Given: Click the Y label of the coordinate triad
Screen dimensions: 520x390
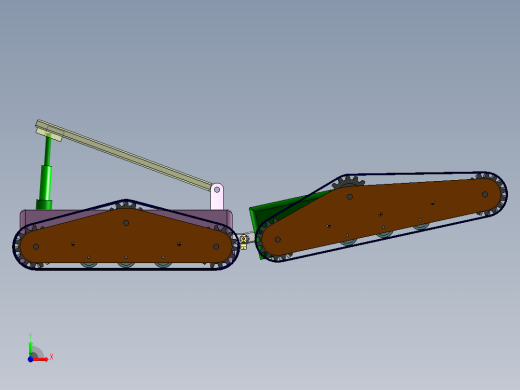Looking at the screenshot, I should click(x=30, y=336).
